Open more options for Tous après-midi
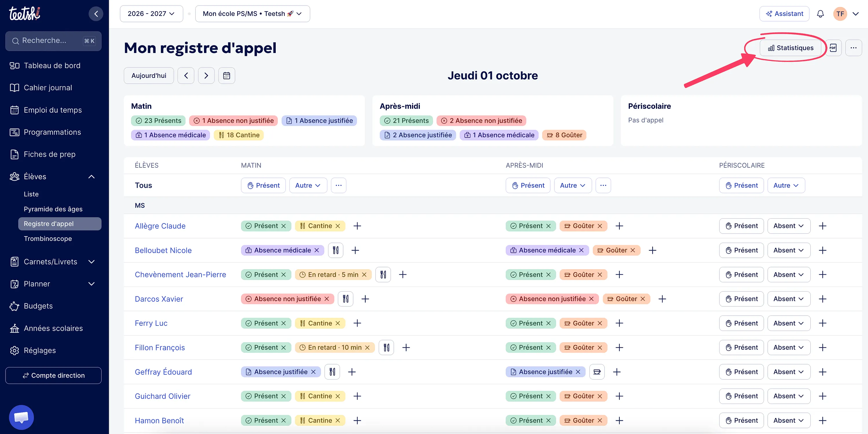 (x=603, y=186)
